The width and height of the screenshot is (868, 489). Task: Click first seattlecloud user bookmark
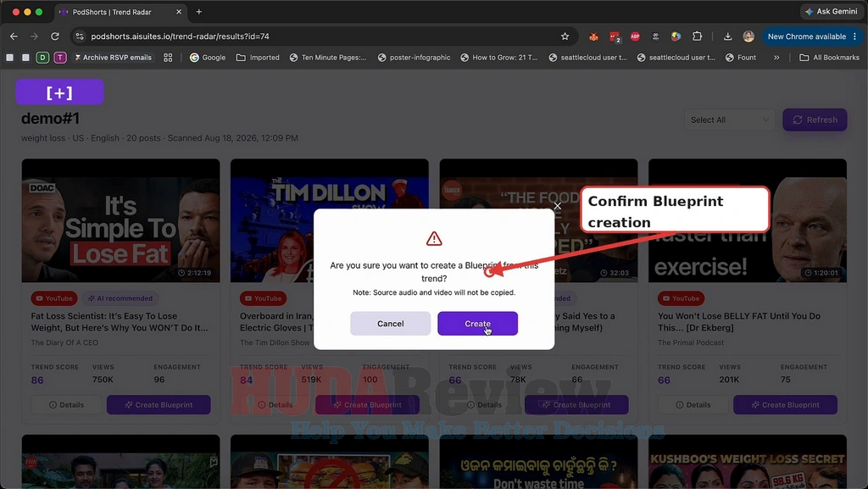[x=588, y=58]
